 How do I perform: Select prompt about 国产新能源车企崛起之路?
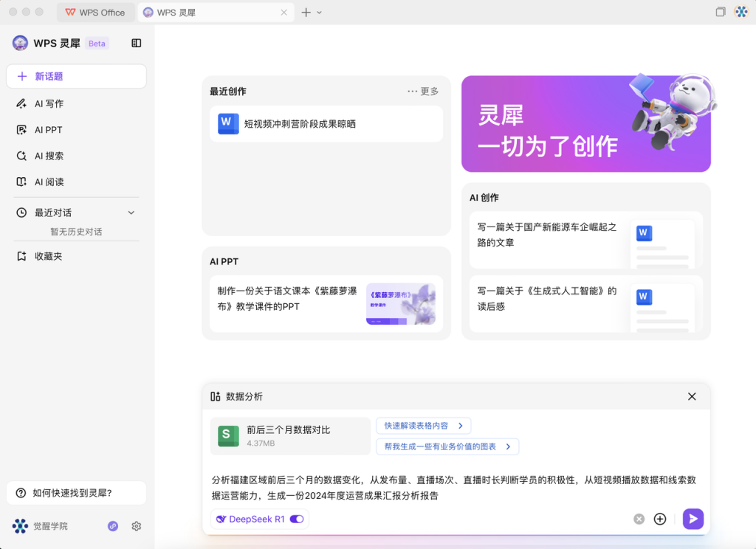coord(585,240)
